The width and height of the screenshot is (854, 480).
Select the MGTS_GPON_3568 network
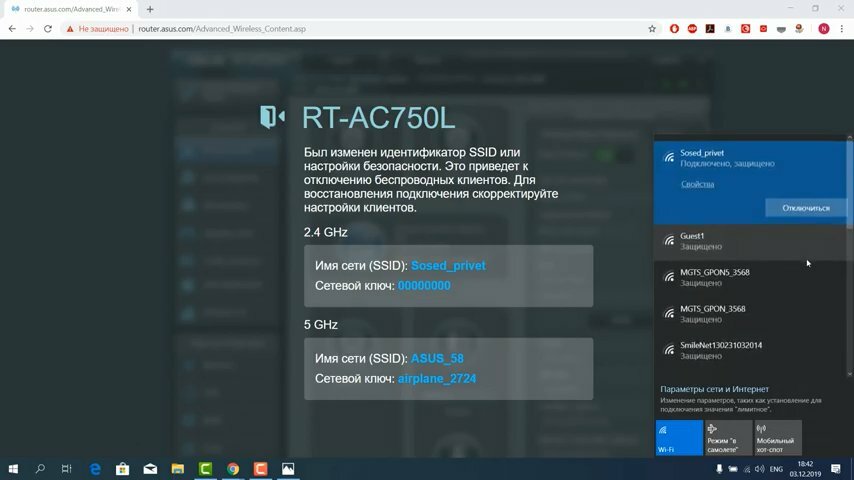(x=750, y=314)
